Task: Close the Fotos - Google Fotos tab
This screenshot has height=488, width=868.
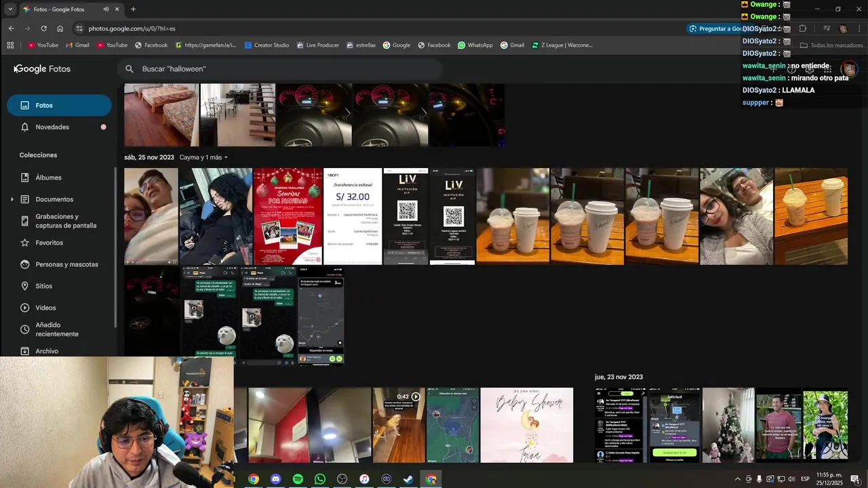Action: (117, 9)
